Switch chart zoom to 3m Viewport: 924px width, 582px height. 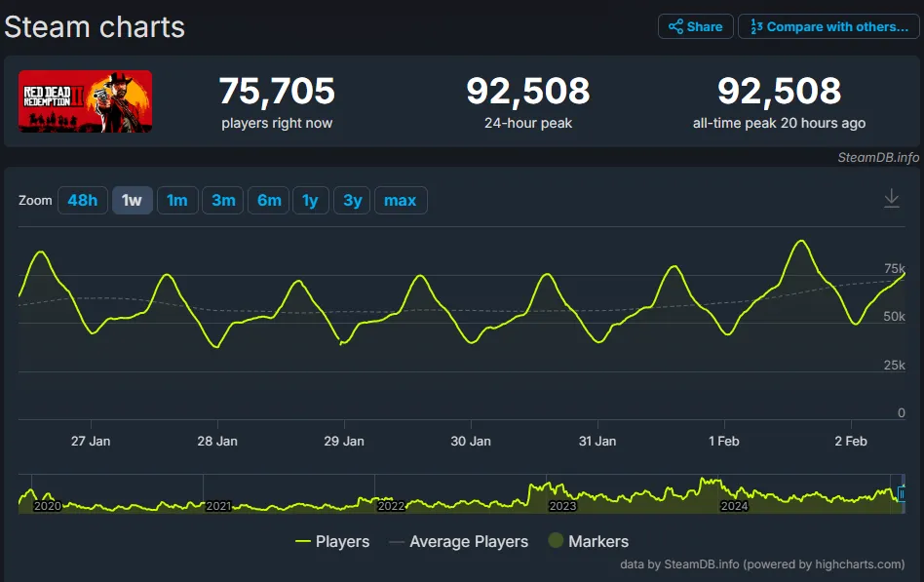(x=223, y=201)
